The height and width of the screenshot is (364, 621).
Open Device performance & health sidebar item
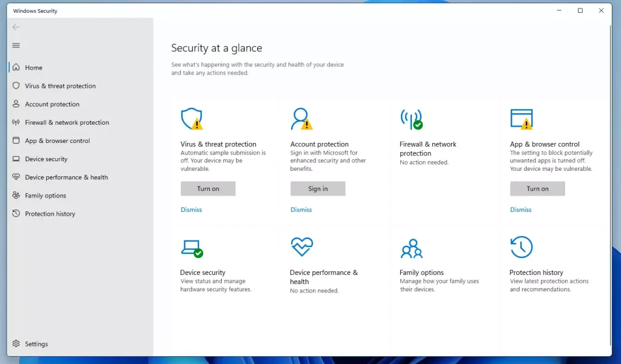pos(67,177)
